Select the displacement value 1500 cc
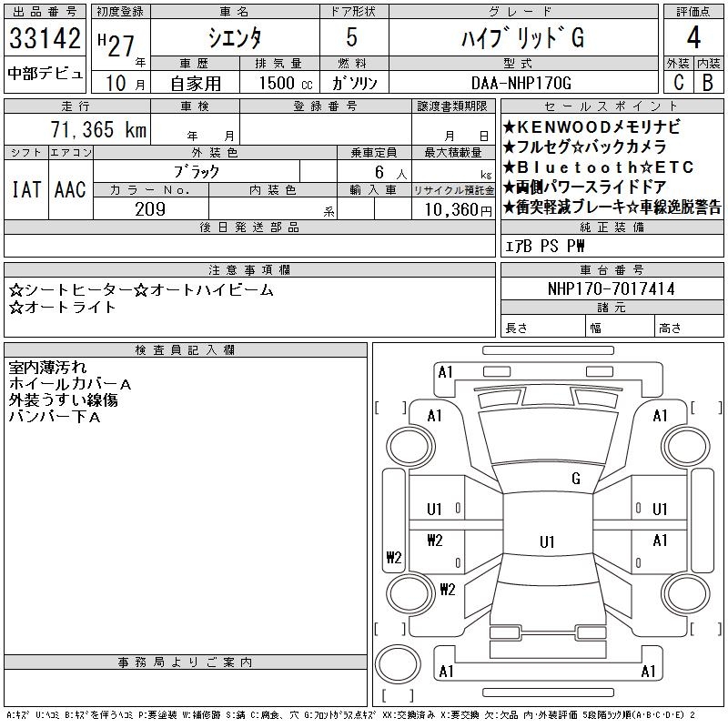Image resolution: width=728 pixels, height=728 pixels. [x=286, y=83]
